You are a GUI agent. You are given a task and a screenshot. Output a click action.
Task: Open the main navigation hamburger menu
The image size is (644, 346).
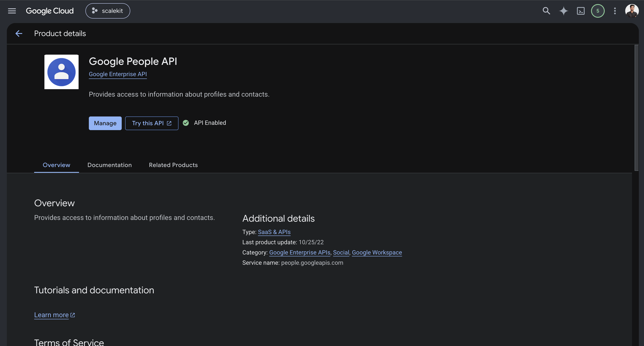[12, 11]
